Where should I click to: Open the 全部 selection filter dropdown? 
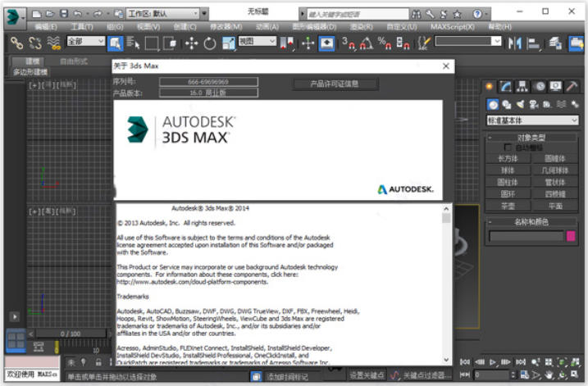[x=85, y=42]
